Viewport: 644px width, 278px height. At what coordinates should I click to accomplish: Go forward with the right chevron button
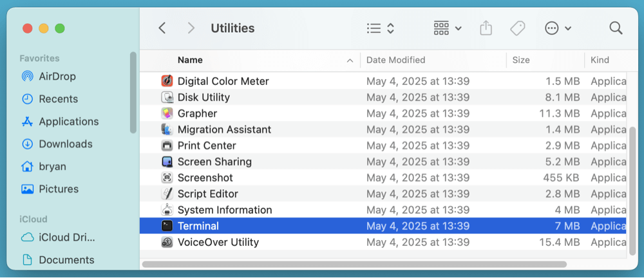pos(191,28)
